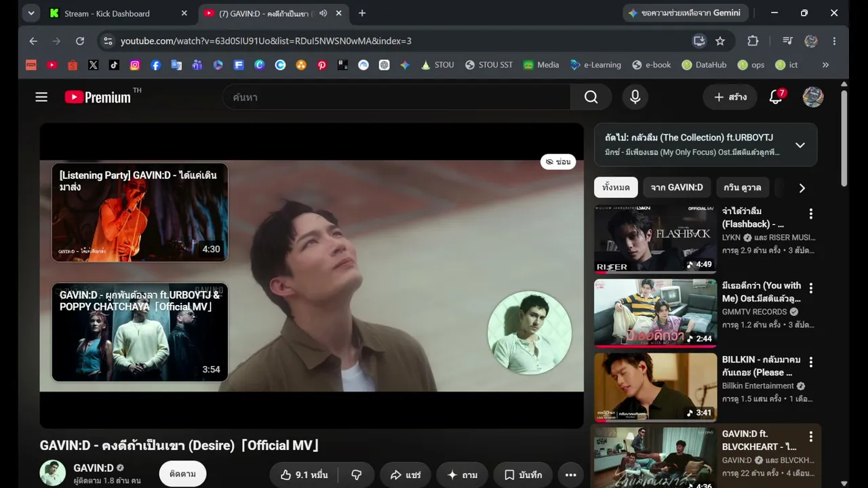Click the สร้าง create button
The width and height of the screenshot is (868, 488).
click(730, 97)
